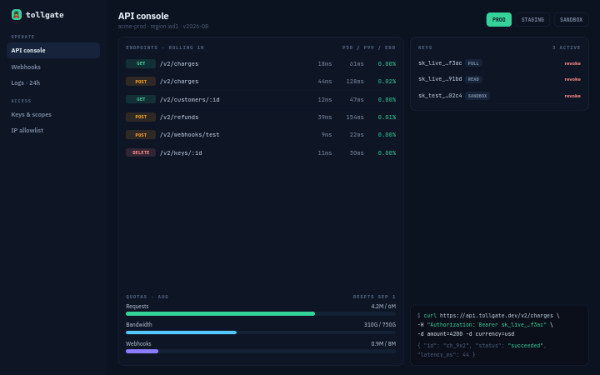This screenshot has height=375, width=600.
Task: Click the "succeeded" status in response
Action: 525,346
